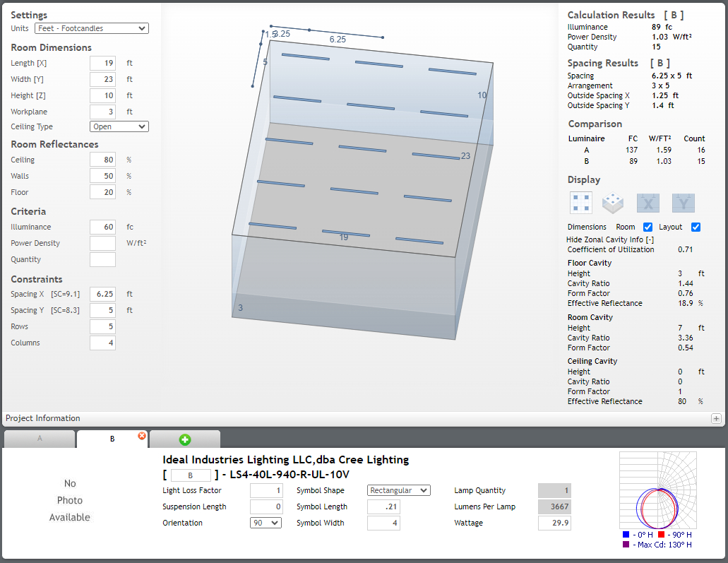Open the Orientation dropdown set to 90
Screen dimensions: 728x563
click(265, 523)
